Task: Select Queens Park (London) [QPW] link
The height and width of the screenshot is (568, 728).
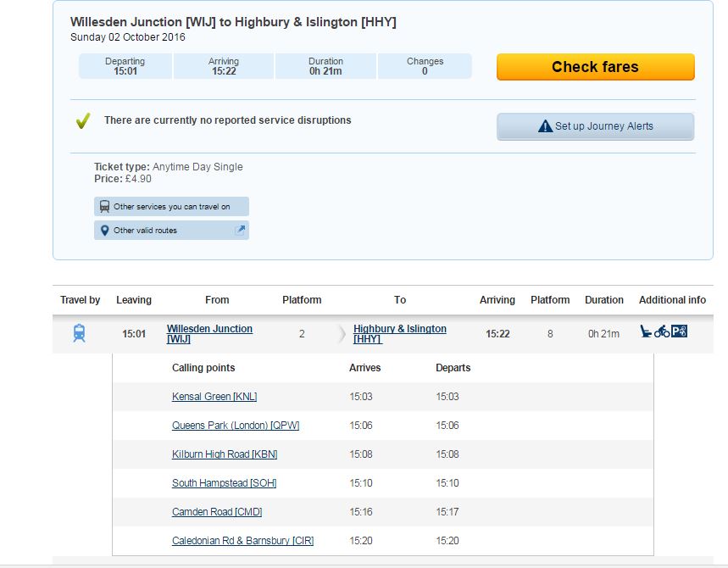Action: pos(235,426)
